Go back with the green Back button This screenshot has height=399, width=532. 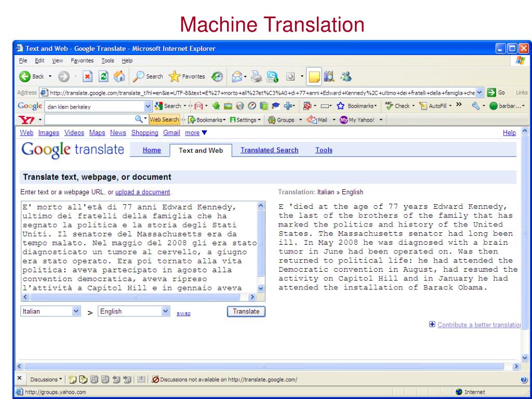coord(32,77)
